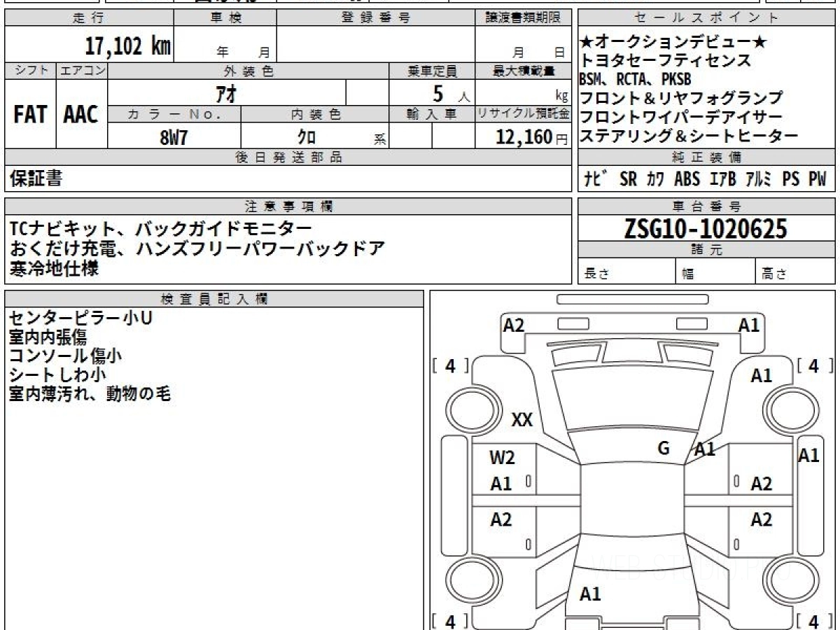Click the 検査員記入欄 header

(x=214, y=299)
